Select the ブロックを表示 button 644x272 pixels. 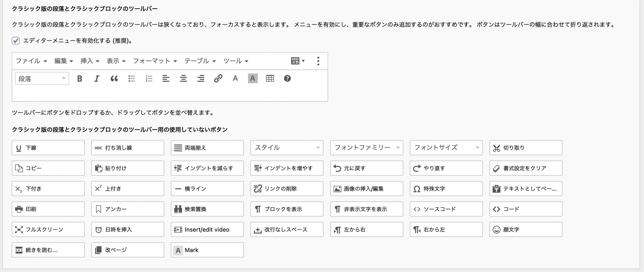pyautogui.click(x=287, y=209)
